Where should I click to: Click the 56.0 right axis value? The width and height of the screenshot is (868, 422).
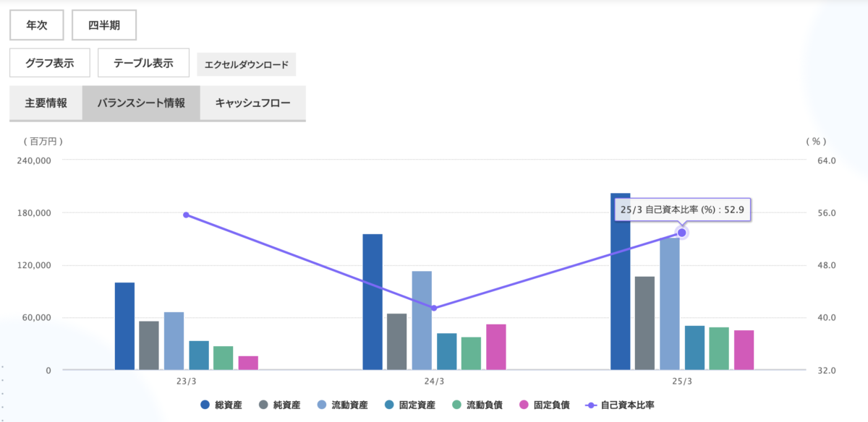click(827, 213)
